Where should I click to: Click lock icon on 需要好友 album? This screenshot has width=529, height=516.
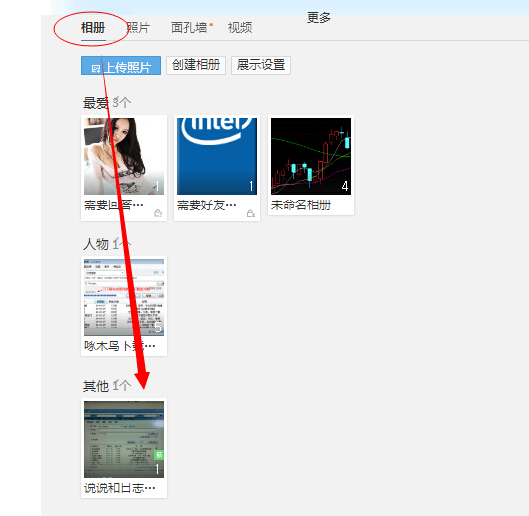[251, 213]
